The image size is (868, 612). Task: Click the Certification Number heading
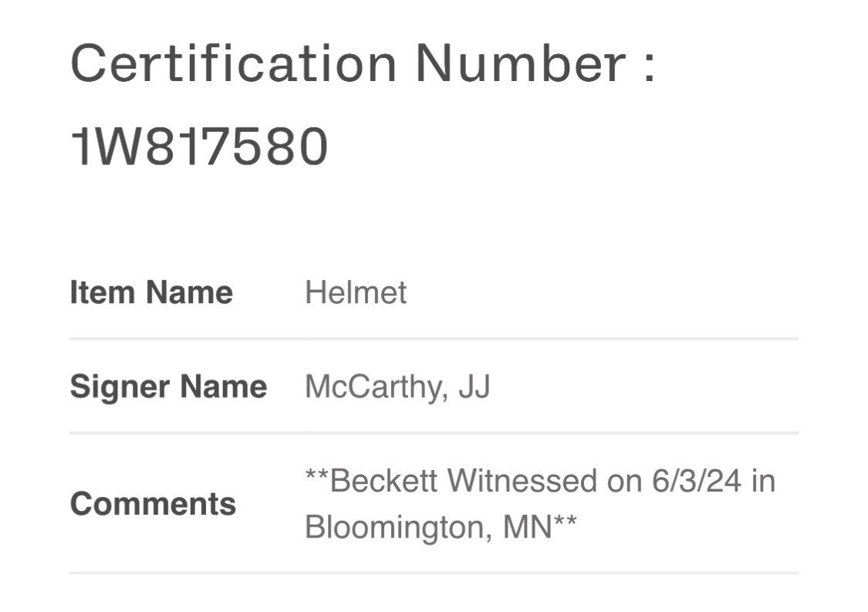tap(363, 63)
